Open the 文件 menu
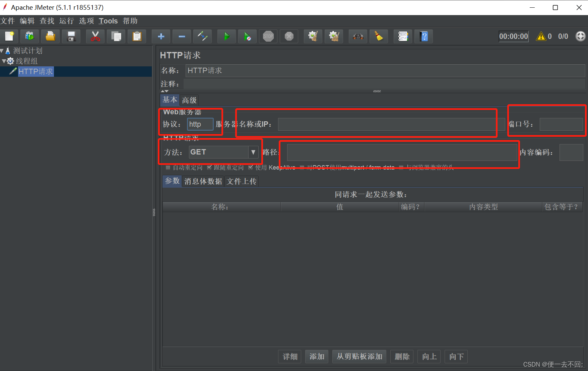 8,21
